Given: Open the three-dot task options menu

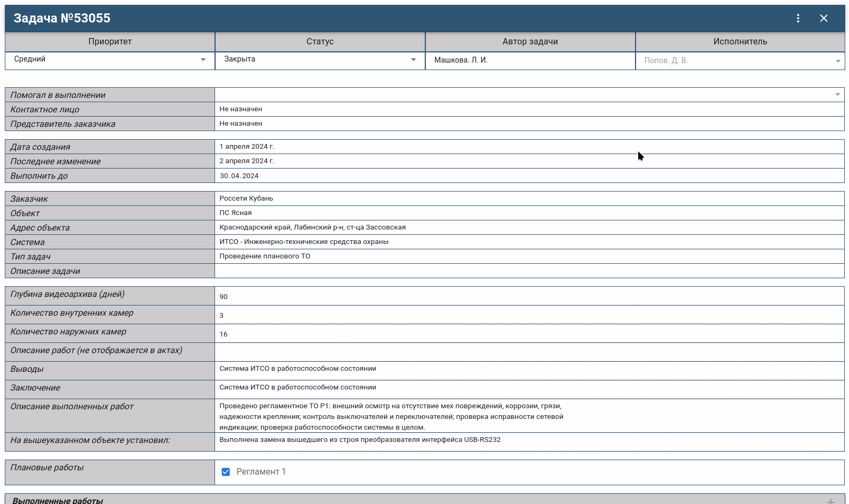Looking at the screenshot, I should (798, 18).
